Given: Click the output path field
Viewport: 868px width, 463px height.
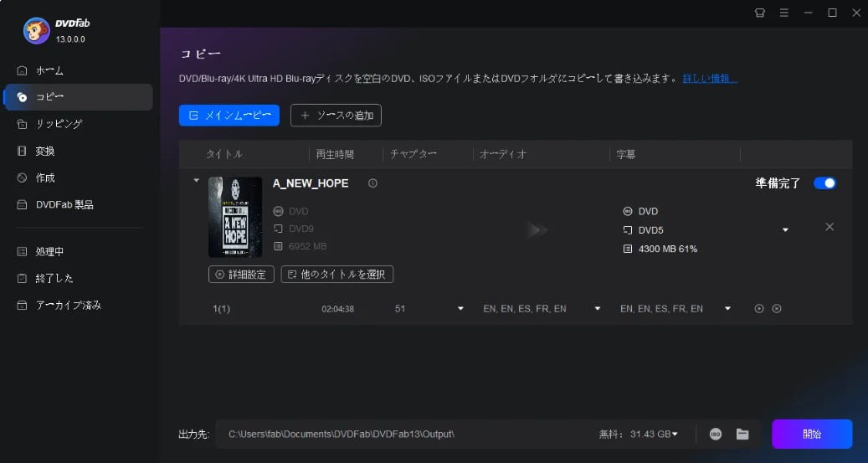Looking at the screenshot, I should [404, 435].
